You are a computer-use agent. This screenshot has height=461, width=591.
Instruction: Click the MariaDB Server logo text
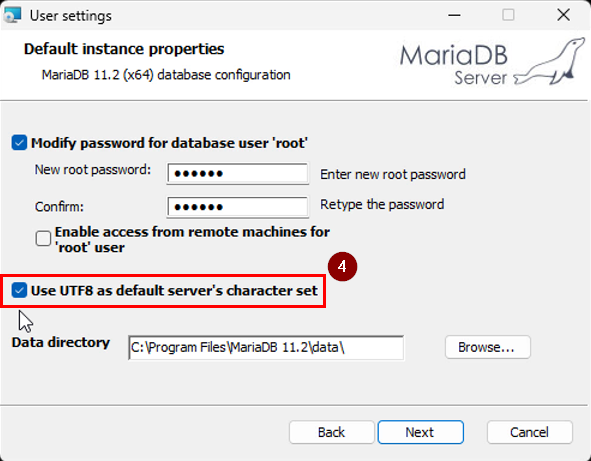[x=454, y=65]
